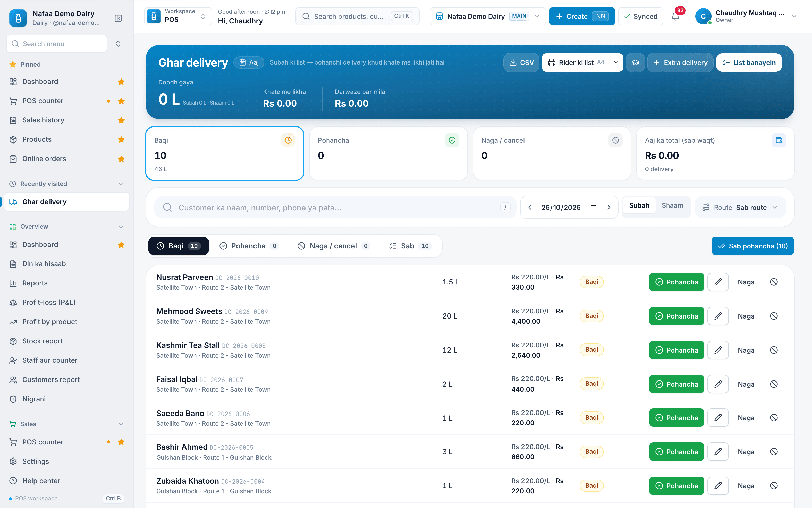Cancel Faisal Iqbal delivery icon

coord(774,384)
